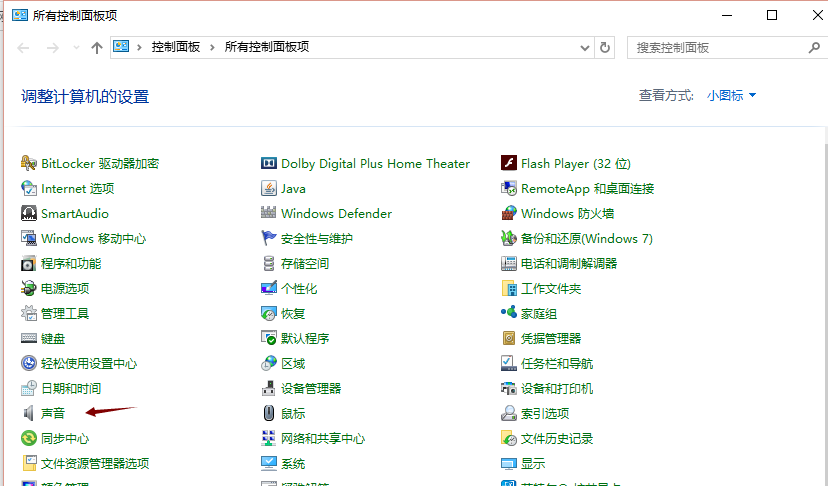Click the 电源选项 icon
The image size is (828, 486).
[x=29, y=288]
